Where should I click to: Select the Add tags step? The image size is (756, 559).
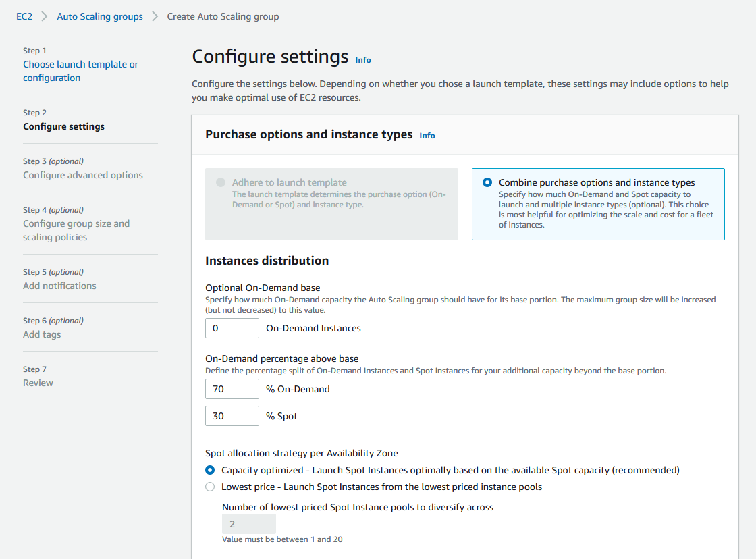pos(42,334)
